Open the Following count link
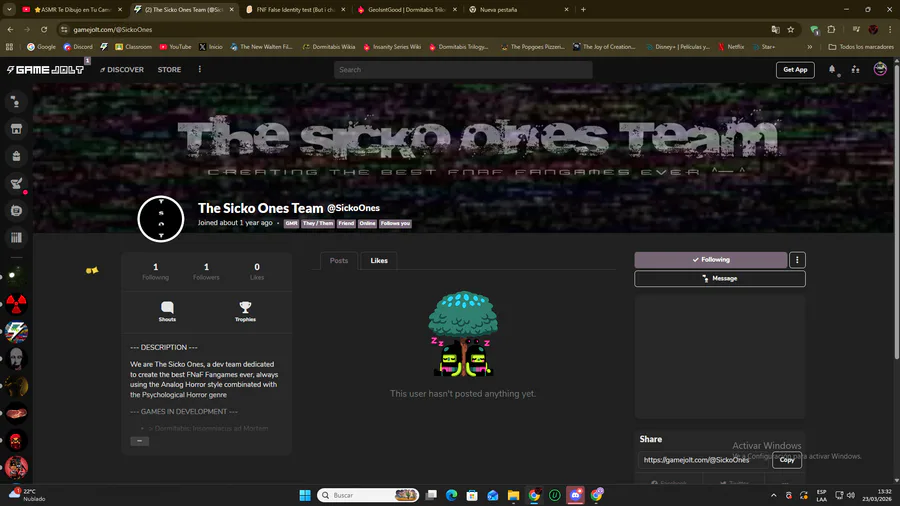 pyautogui.click(x=156, y=271)
